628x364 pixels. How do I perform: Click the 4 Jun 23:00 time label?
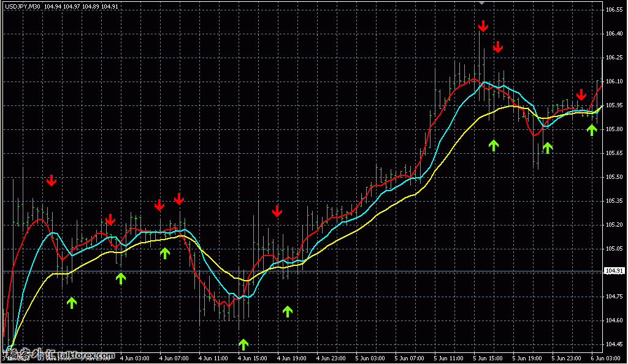331,358
